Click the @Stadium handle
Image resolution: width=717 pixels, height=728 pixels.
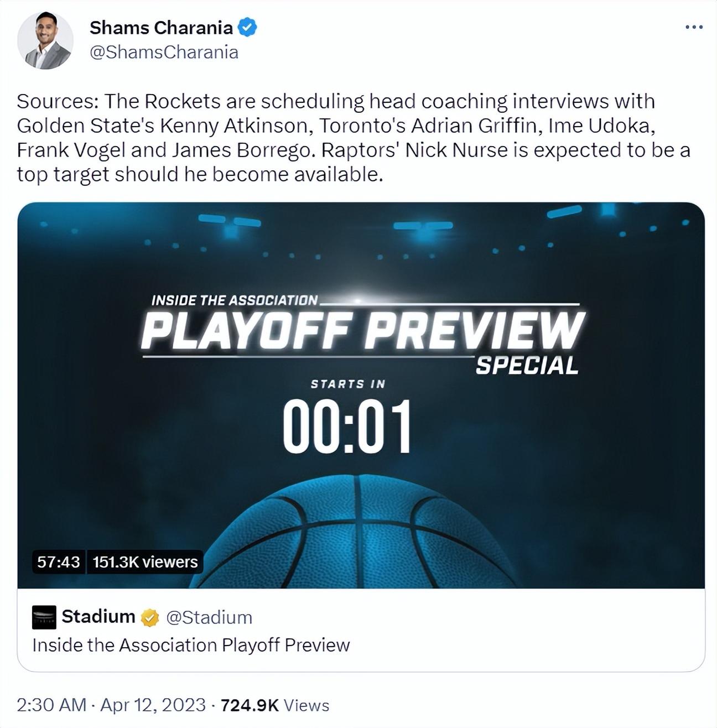(x=209, y=617)
